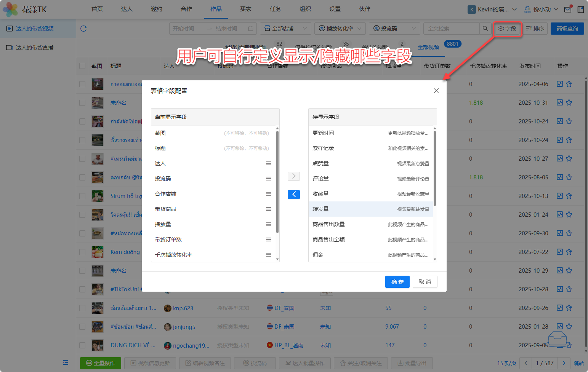Collapse the left sidebar menu icon
Image resolution: width=588 pixels, height=372 pixels.
tap(66, 362)
